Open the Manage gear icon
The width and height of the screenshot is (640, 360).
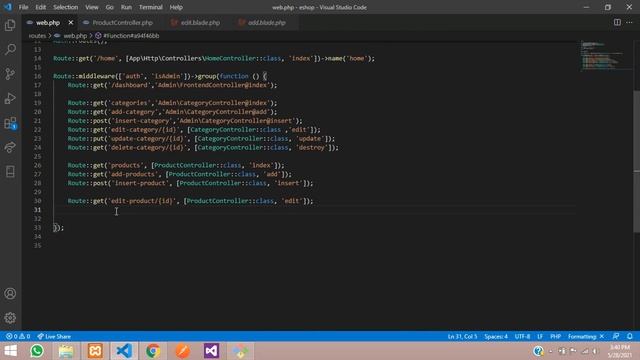point(10,318)
